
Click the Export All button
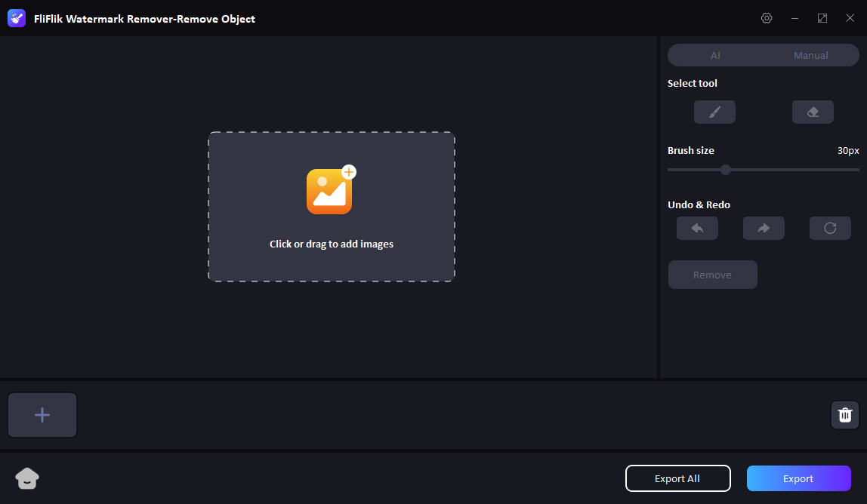(x=678, y=478)
